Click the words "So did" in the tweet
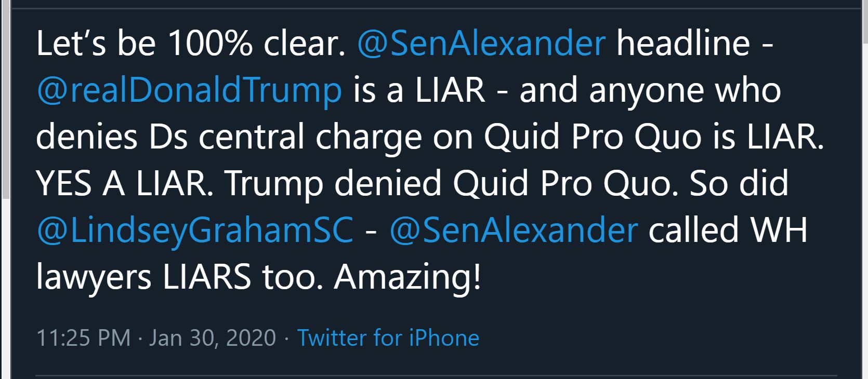 click(739, 183)
